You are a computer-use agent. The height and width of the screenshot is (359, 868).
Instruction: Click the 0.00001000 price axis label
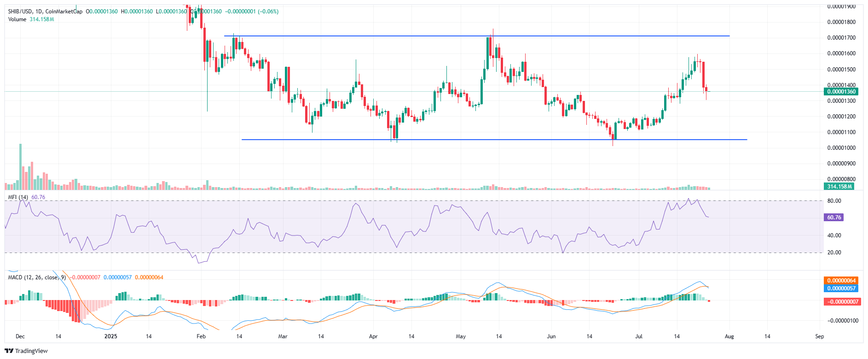coord(841,148)
